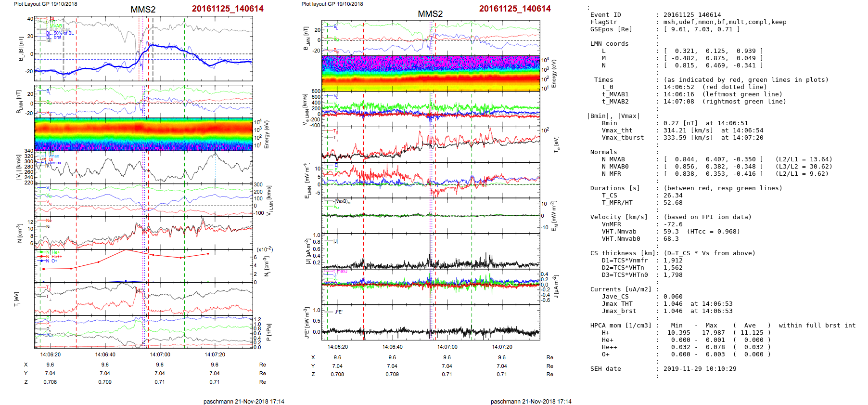
Task: Select the 14:07:00 tick on left time axis
Action: tap(160, 354)
